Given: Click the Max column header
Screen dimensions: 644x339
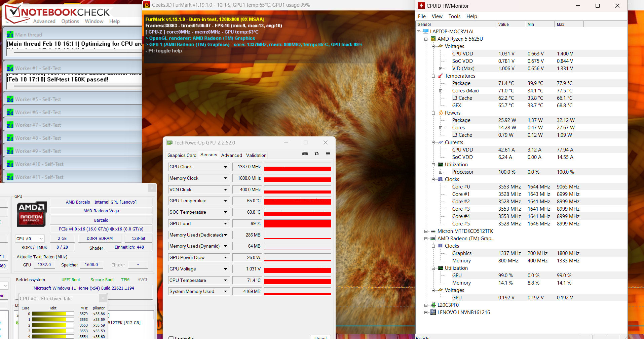Looking at the screenshot, I should pyautogui.click(x=569, y=24).
